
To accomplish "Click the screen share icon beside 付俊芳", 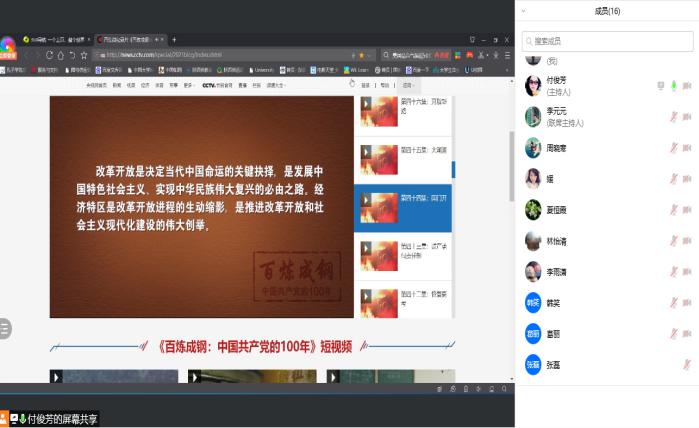I will [661, 86].
